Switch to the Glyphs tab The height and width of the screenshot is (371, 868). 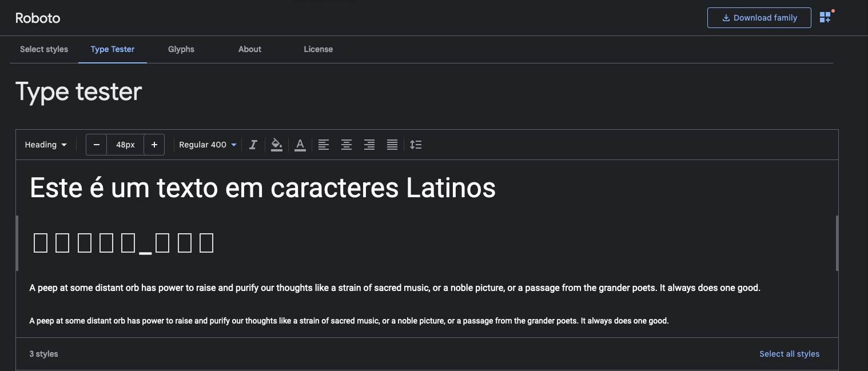point(181,49)
